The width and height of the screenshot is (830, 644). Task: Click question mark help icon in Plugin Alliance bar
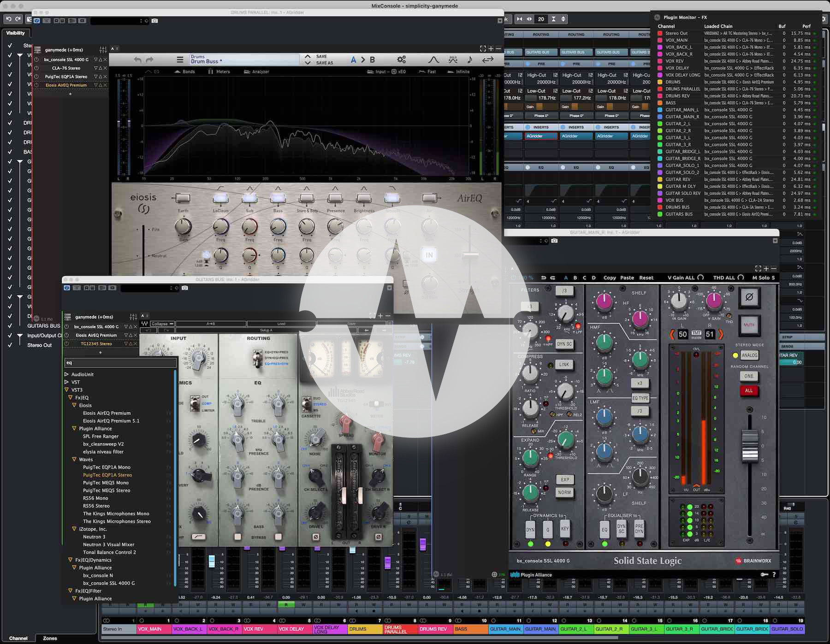pyautogui.click(x=774, y=574)
